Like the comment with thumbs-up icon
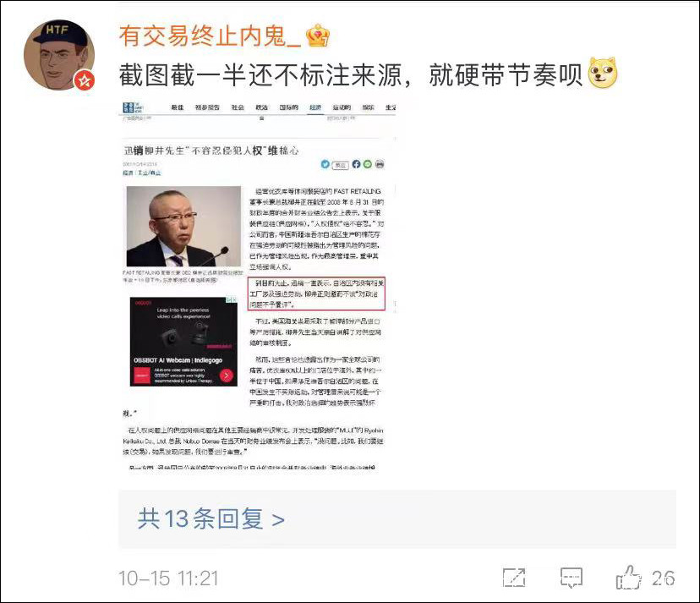The height and width of the screenshot is (603, 700). (629, 577)
